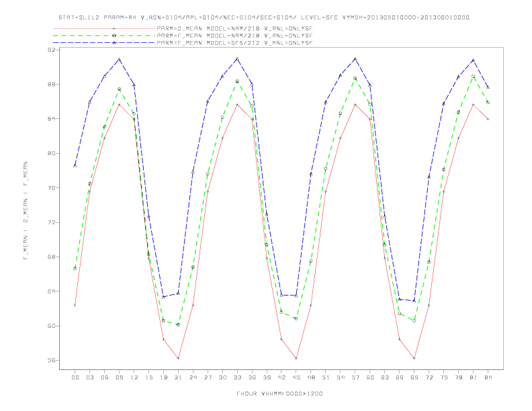The width and height of the screenshot is (532, 411).
Task: Click x-axis forecast hour label 03
Action: (x=89, y=377)
